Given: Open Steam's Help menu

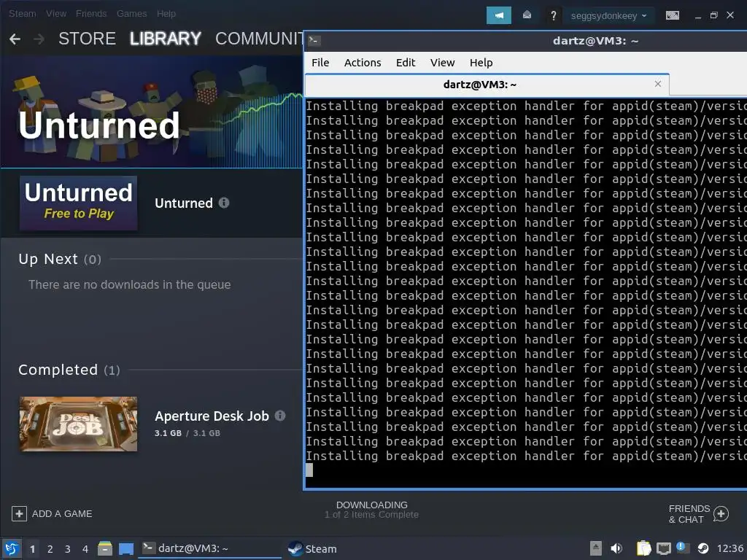Looking at the screenshot, I should [166, 14].
